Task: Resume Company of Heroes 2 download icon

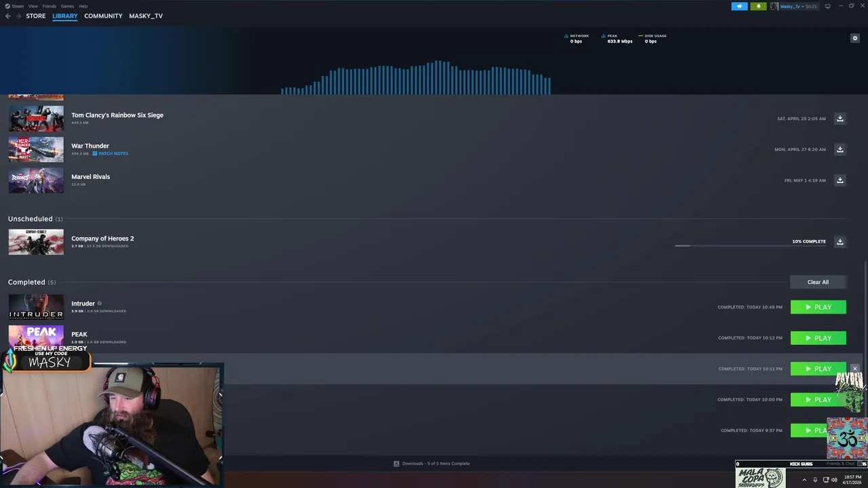Action: point(840,241)
